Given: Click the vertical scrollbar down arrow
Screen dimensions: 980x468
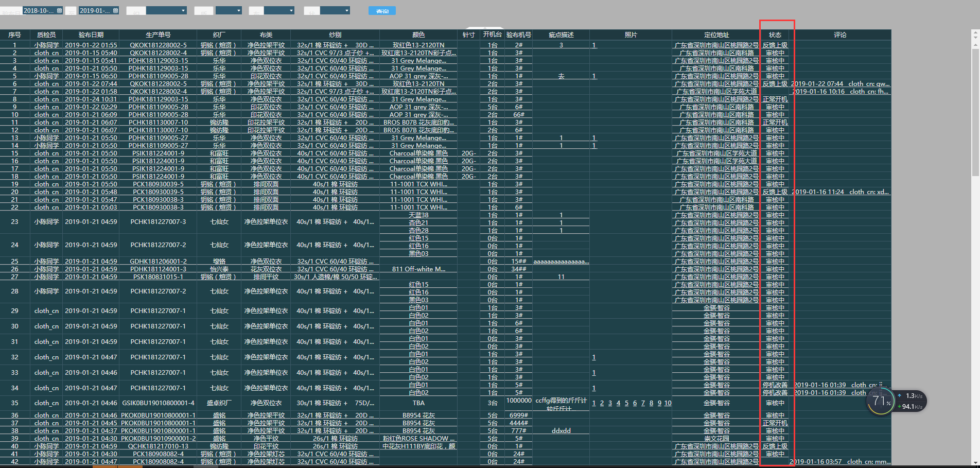Looking at the screenshot, I should [x=975, y=462].
